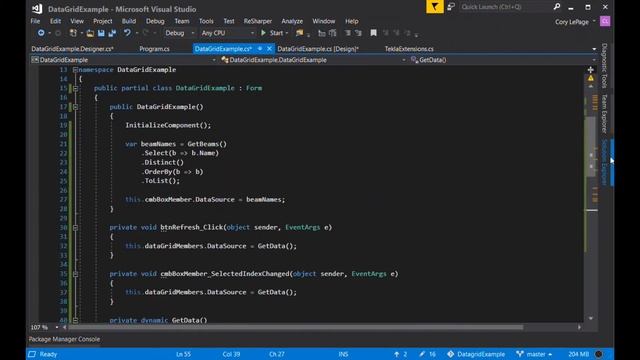The width and height of the screenshot is (640, 360).
Task: Click the INS indicator in the status bar
Action: coord(343,354)
